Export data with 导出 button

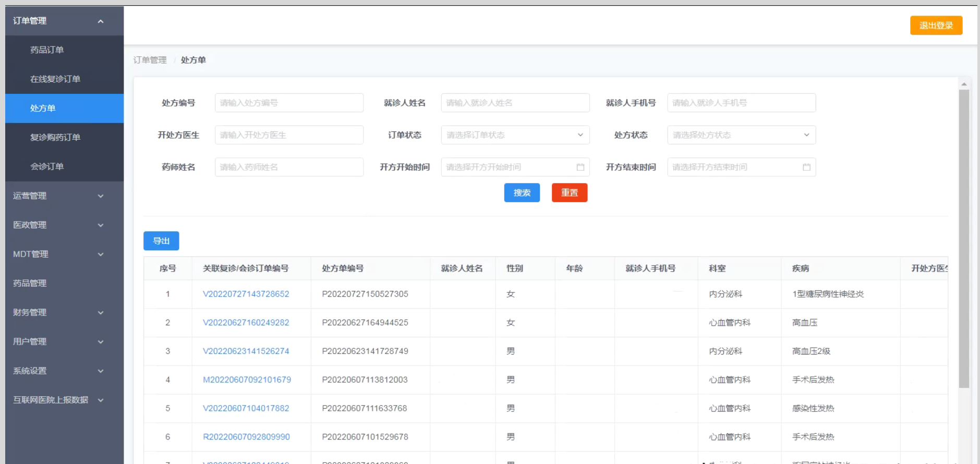[x=161, y=241]
